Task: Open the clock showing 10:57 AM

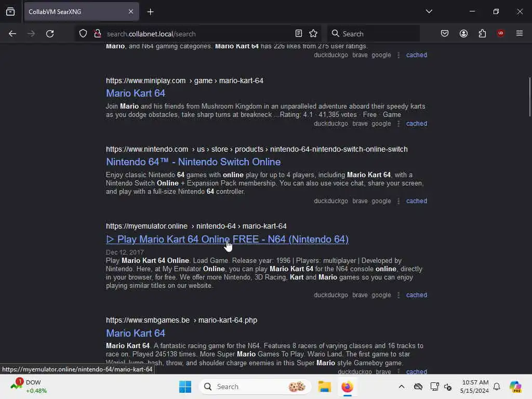Action: [474, 387]
